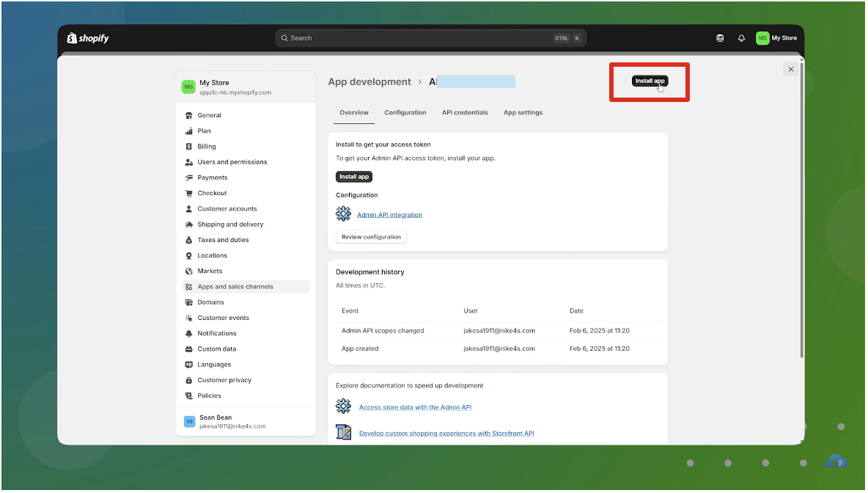Viewport: 868px width, 493px height.
Task: Click the Customer privacy lock icon
Action: [188, 381]
